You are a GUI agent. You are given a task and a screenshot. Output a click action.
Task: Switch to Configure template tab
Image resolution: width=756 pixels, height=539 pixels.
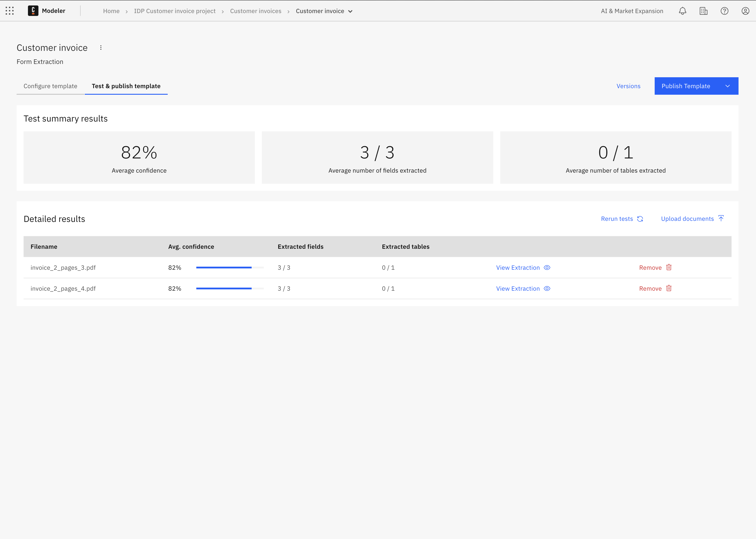pyautogui.click(x=50, y=86)
